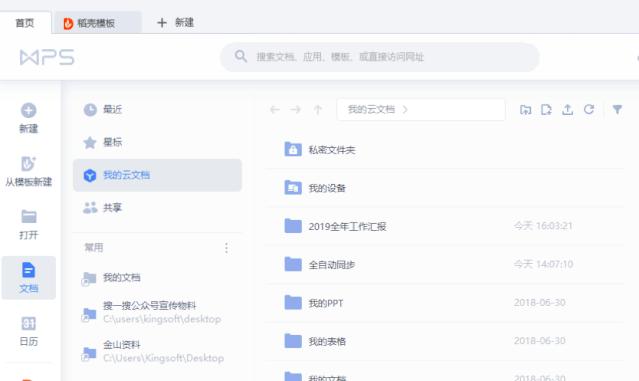Open the 我的PPT folder
Viewport: 639px width, 381px height.
coord(444,303)
